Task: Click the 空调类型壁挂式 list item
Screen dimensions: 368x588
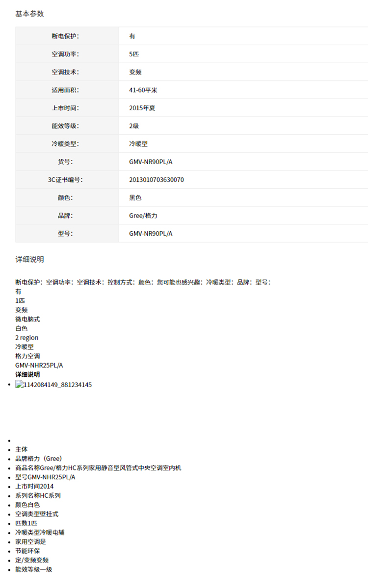Action: click(37, 514)
